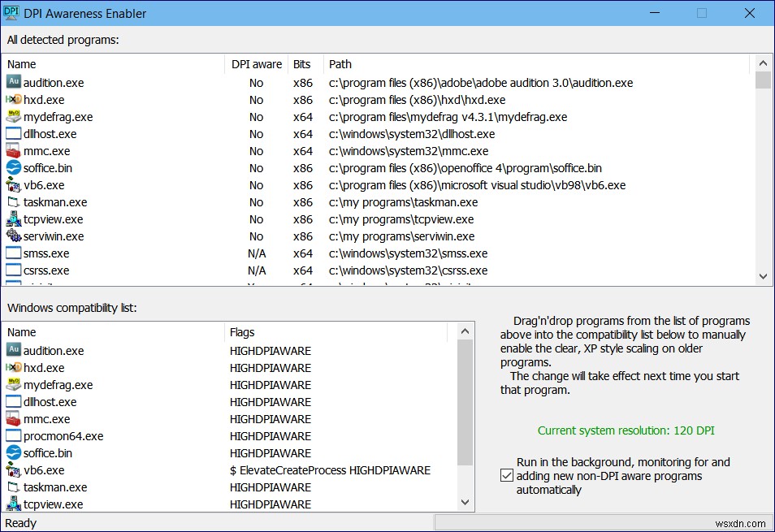This screenshot has width=775, height=532.
Task: Select serviwin.exe name in detected programs
Action: click(x=54, y=236)
